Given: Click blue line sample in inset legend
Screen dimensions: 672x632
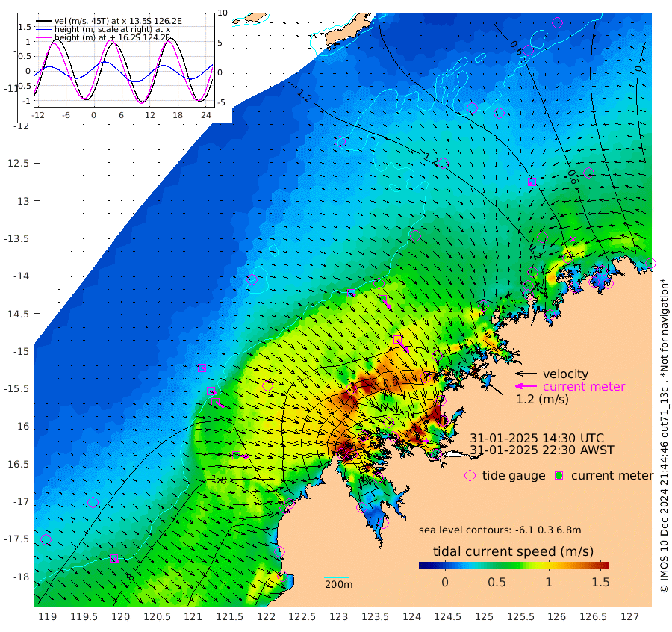Looking at the screenshot, I should pyautogui.click(x=44, y=29).
